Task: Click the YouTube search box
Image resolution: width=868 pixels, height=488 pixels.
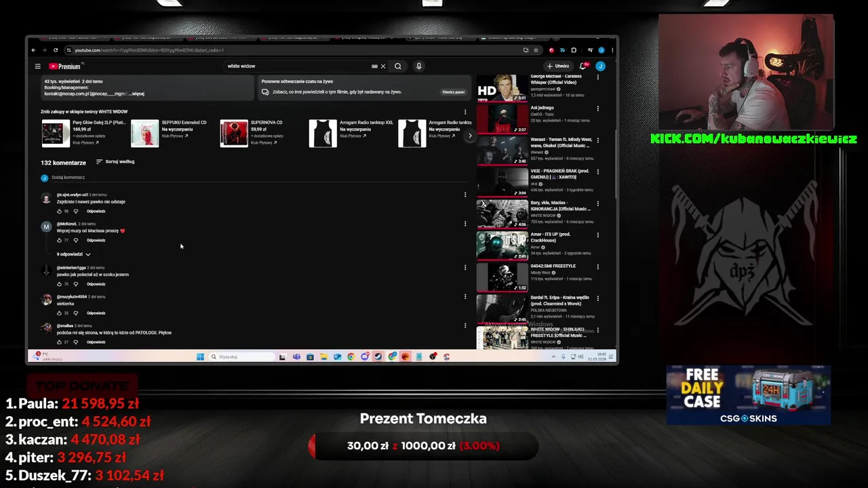Action: pos(298,66)
